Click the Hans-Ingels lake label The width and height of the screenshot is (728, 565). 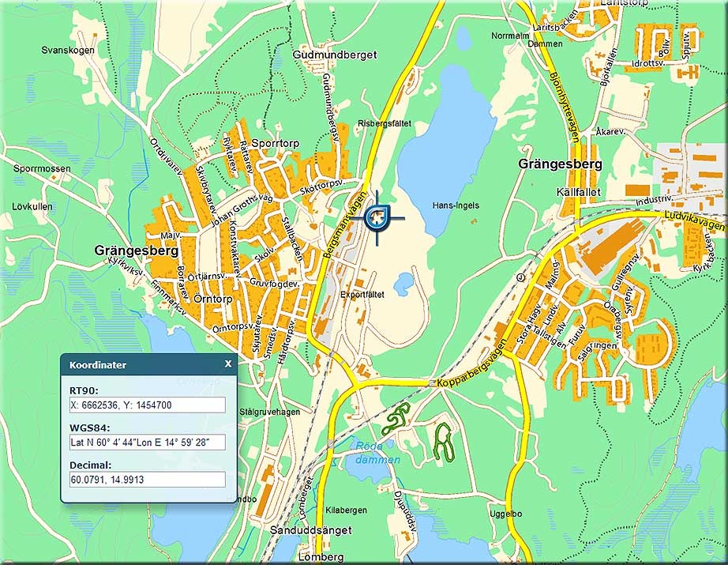click(x=456, y=205)
